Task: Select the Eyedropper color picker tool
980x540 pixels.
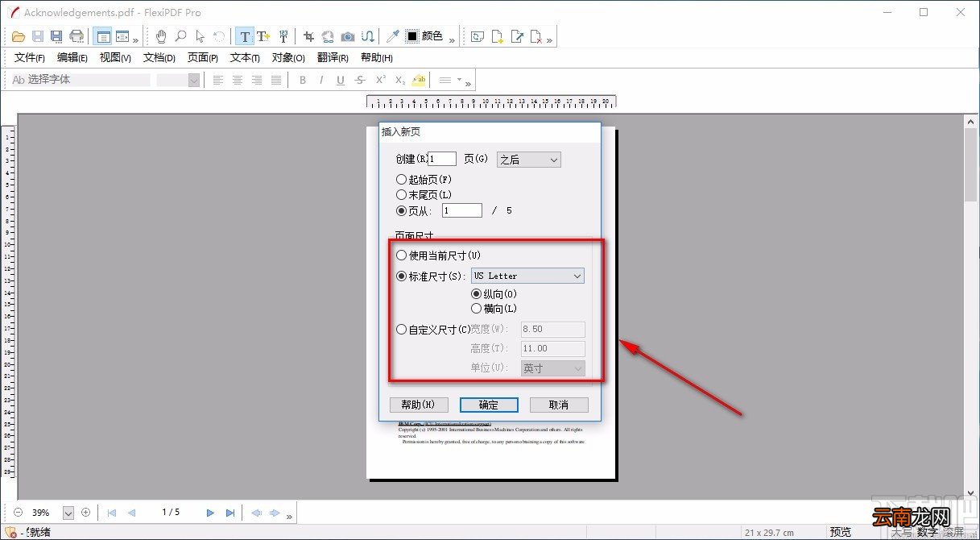Action: (x=393, y=36)
